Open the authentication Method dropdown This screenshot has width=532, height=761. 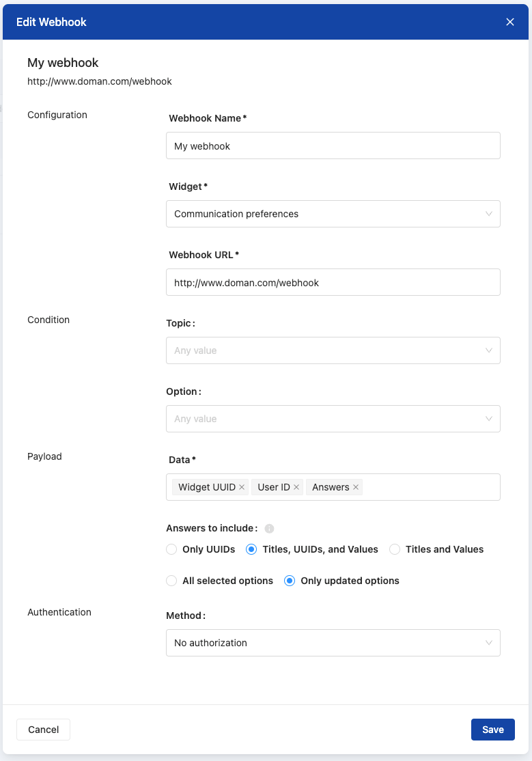pyautogui.click(x=333, y=643)
